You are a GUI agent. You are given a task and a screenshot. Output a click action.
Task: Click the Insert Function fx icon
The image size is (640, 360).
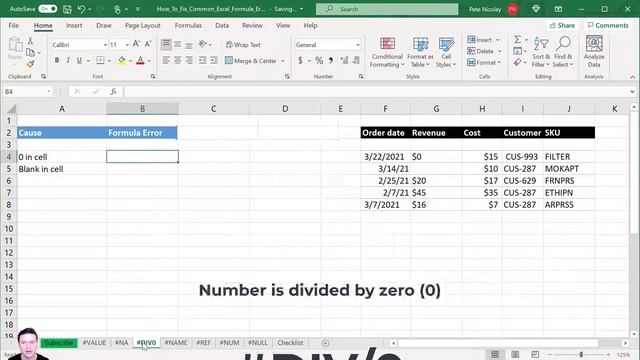pos(113,91)
